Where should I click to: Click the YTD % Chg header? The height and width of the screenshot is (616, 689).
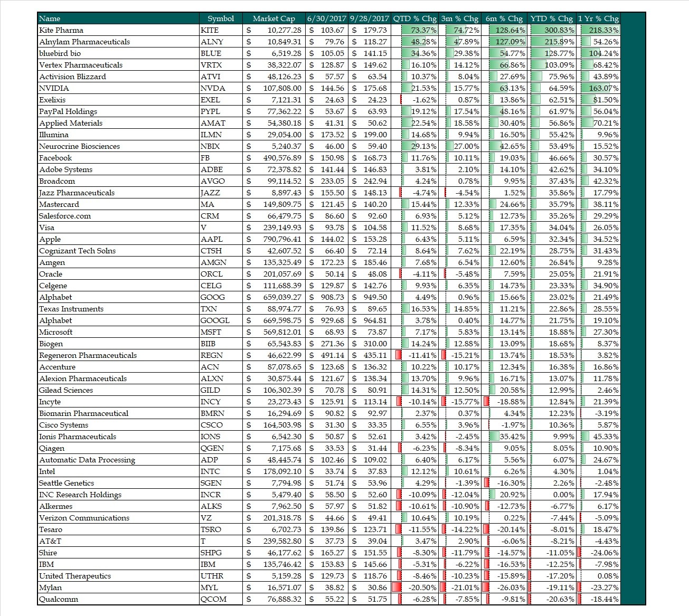[x=553, y=18]
